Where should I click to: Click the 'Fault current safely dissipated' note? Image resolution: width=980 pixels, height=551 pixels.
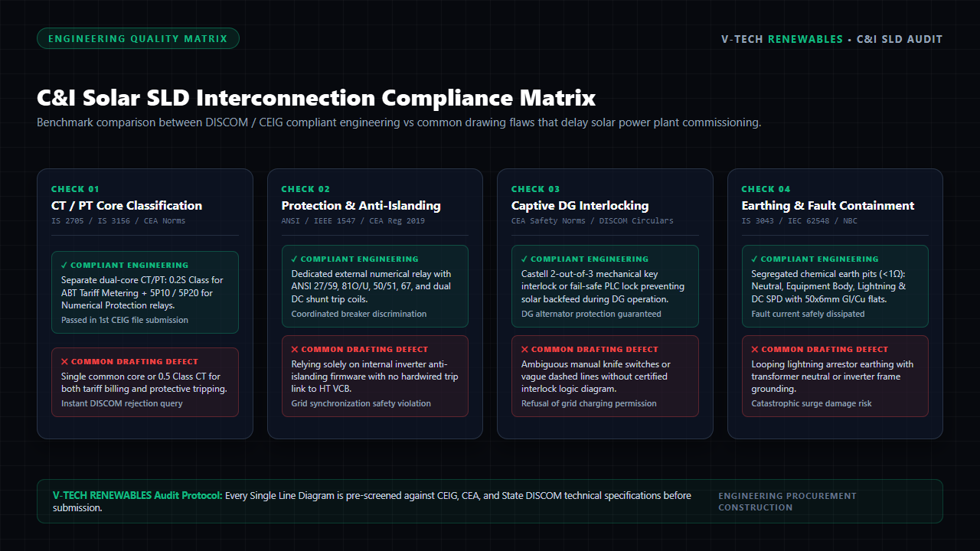[x=808, y=314]
